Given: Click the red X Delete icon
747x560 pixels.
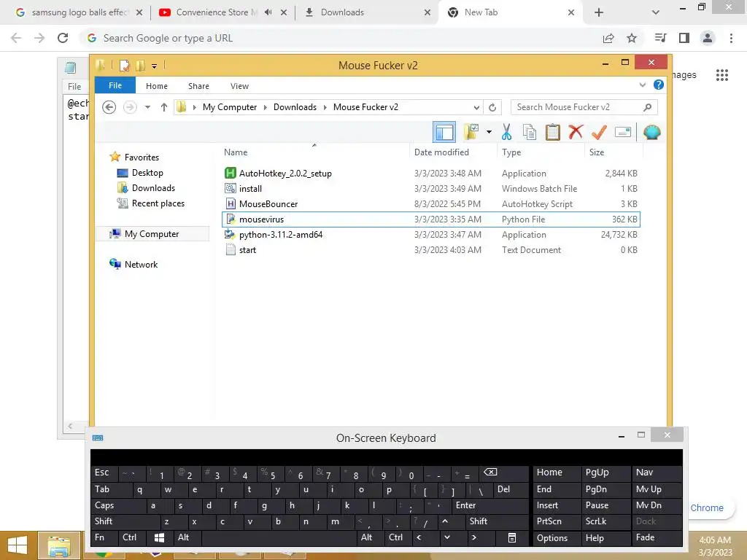Looking at the screenshot, I should (576, 131).
